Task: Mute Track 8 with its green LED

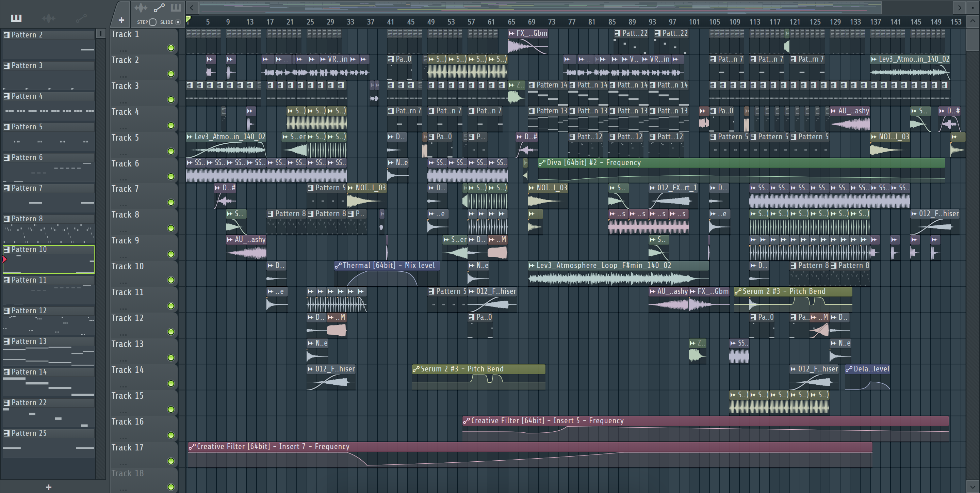Action: (171, 228)
